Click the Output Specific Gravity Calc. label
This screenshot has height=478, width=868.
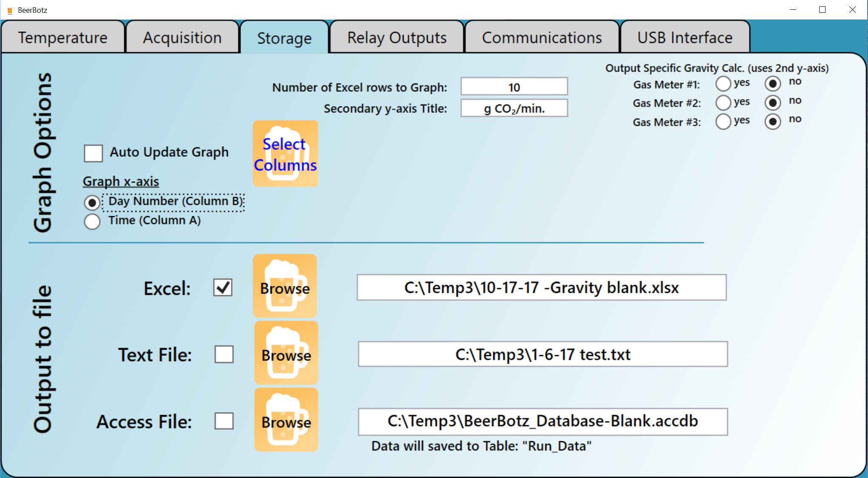[717, 68]
